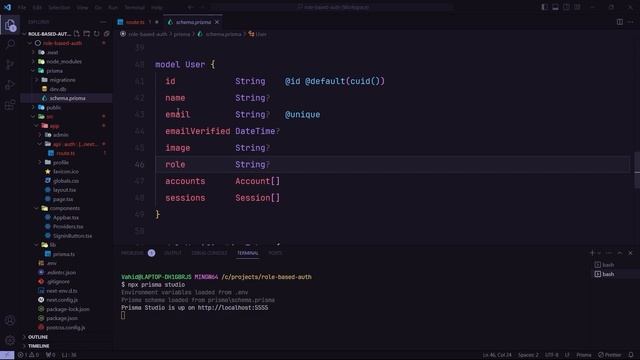Click LF end of line sequence
Viewport: 640px width, 360px height.
[567, 355]
